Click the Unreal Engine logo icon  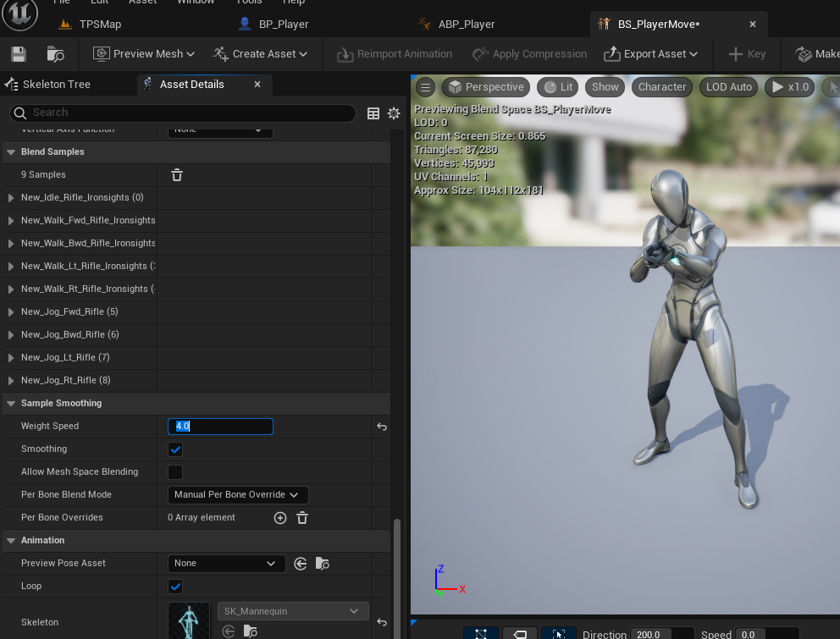coord(19,13)
